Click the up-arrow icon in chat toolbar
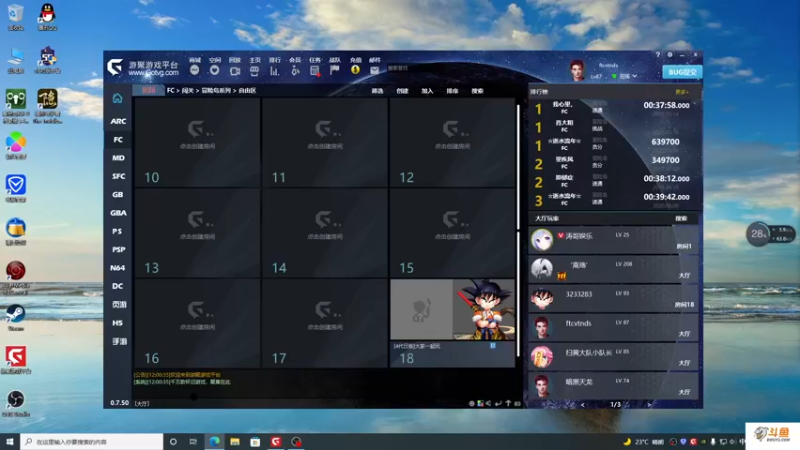The image size is (800, 450). tap(508, 403)
